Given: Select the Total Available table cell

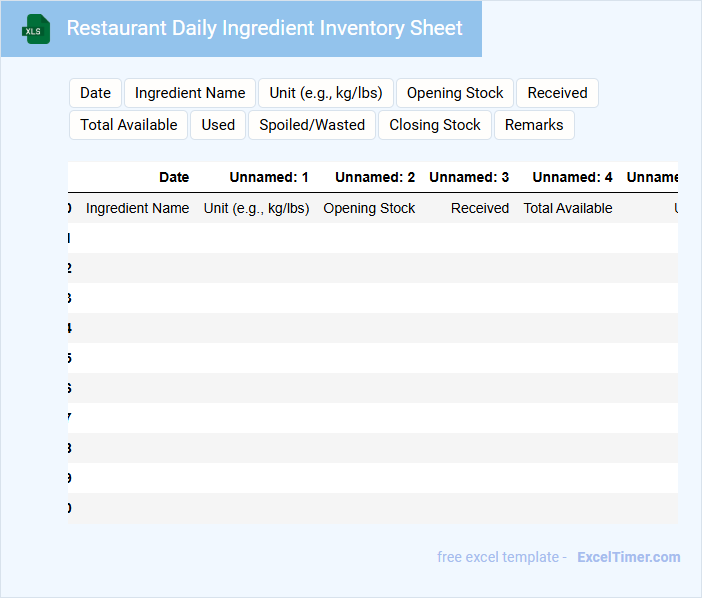Looking at the screenshot, I should tap(568, 208).
